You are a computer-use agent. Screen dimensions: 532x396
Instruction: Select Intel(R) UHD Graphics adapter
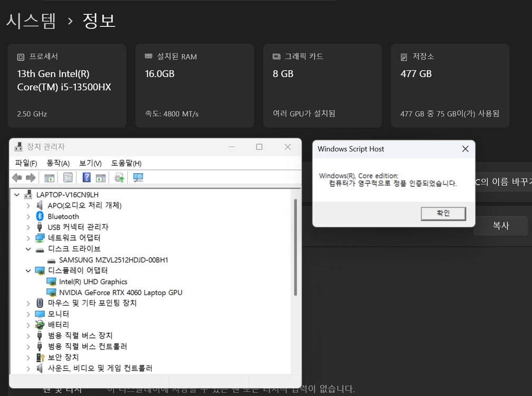93,281
